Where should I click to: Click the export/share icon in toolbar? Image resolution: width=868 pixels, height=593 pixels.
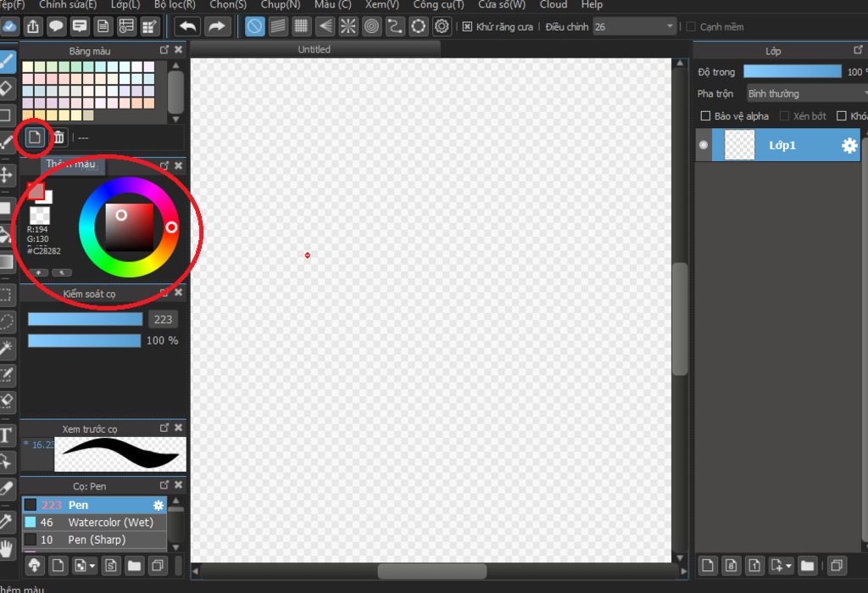pyautogui.click(x=33, y=26)
